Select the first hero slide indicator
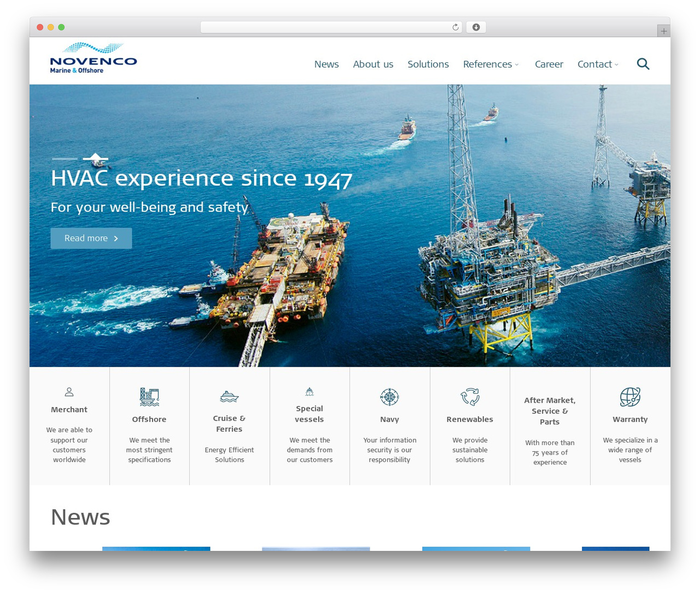The height and width of the screenshot is (593, 700). (65, 159)
